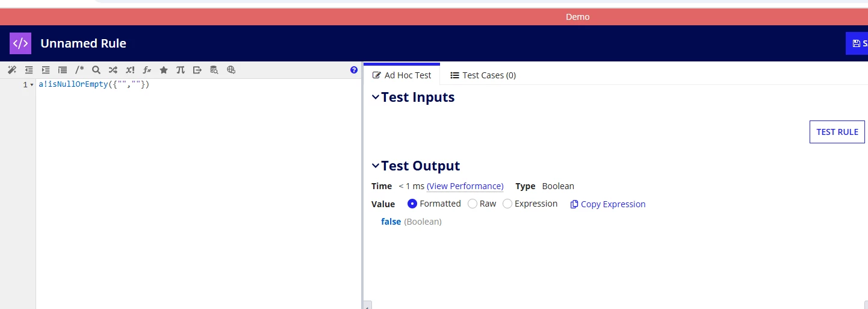The width and height of the screenshot is (868, 309).
Task: Click the outdent code icon
Action: pos(29,70)
